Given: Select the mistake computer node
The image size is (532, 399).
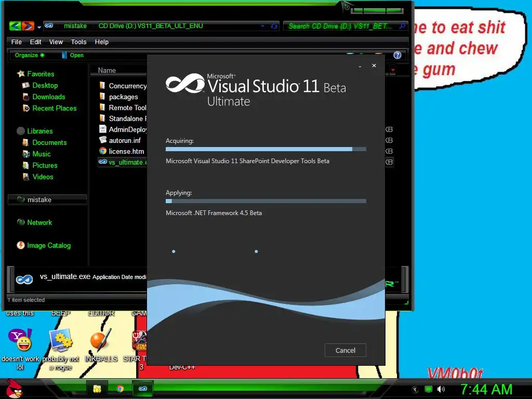Looking at the screenshot, I should pos(47,199).
